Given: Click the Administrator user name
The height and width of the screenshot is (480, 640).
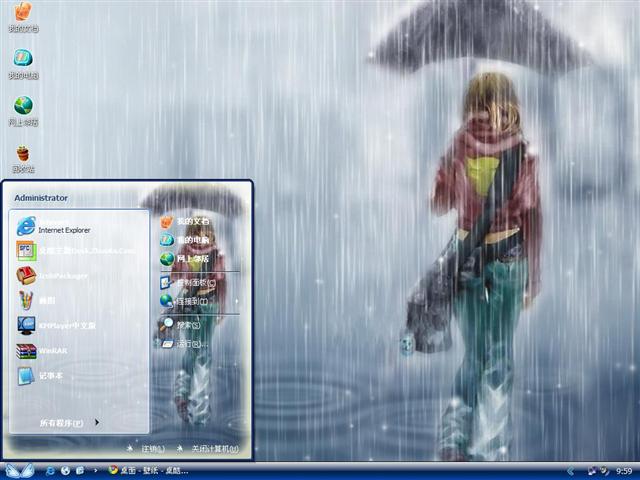Looking at the screenshot, I should pyautogui.click(x=41, y=198).
